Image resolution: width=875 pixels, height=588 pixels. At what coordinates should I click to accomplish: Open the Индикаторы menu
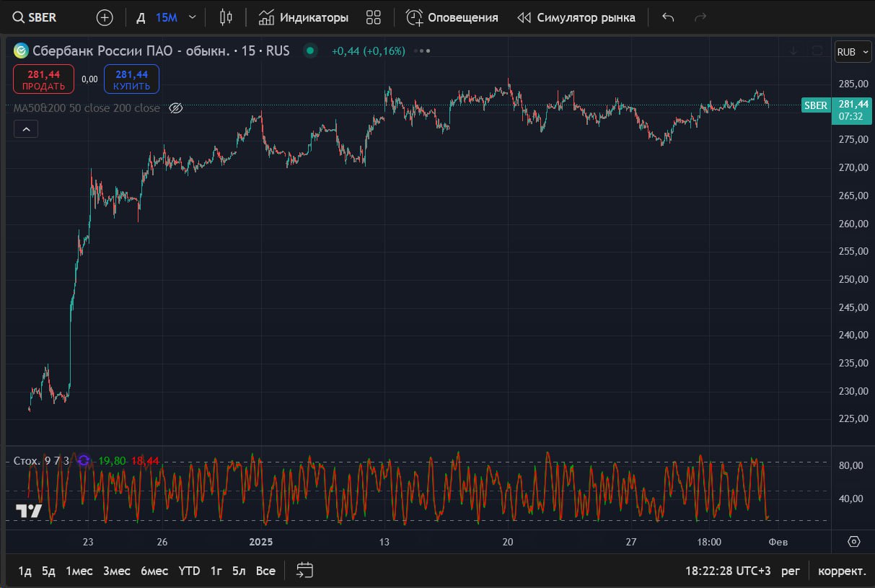coord(304,17)
